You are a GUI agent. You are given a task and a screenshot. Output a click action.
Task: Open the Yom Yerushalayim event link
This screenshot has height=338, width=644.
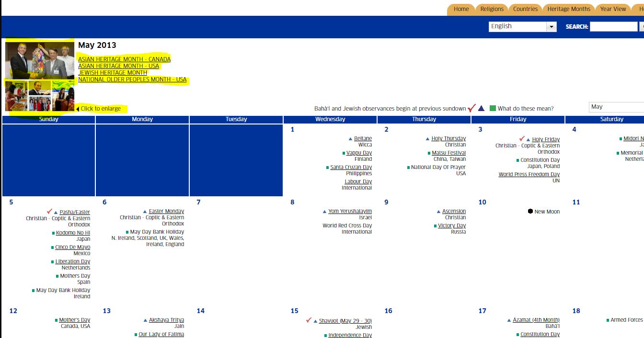coord(350,211)
